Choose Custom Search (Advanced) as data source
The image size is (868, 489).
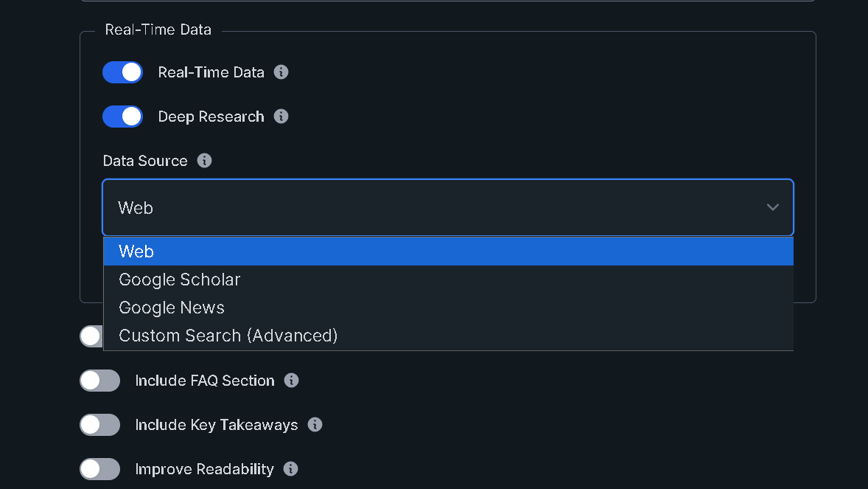coord(228,335)
